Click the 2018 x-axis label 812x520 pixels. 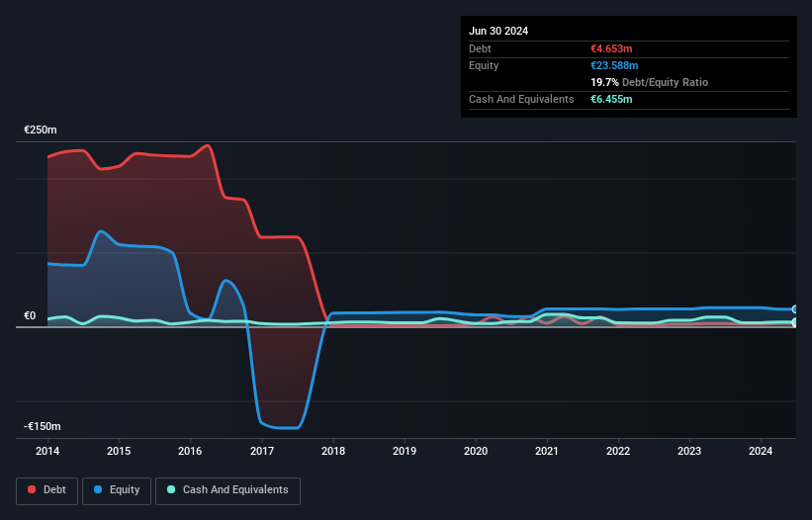click(333, 451)
